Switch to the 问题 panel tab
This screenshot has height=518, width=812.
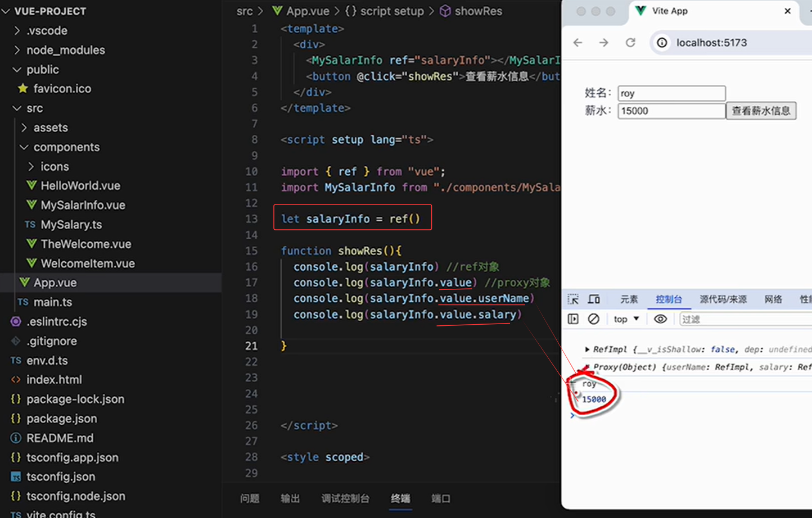click(250, 498)
